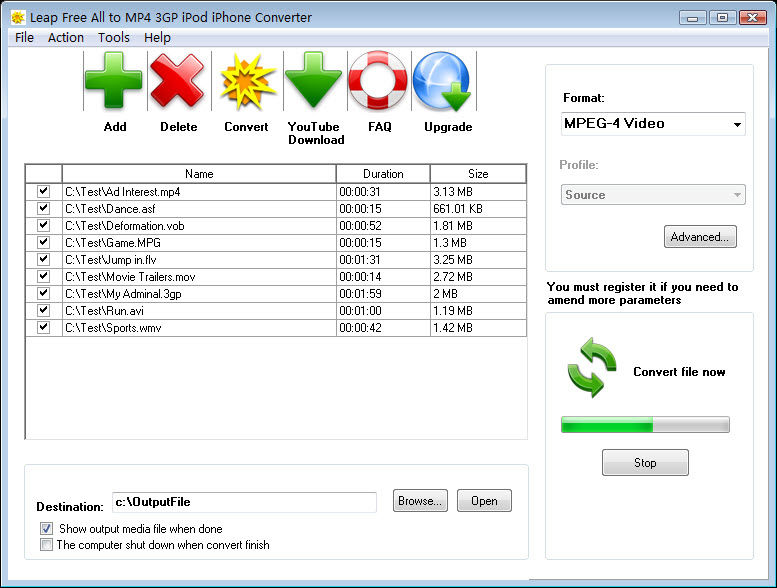Click the green plus Add icon
This screenshot has width=777, height=588.
pyautogui.click(x=114, y=81)
